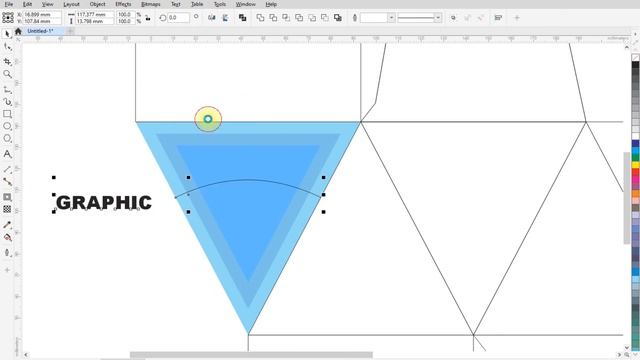
Task: Click the X position input field
Action: coord(42,14)
